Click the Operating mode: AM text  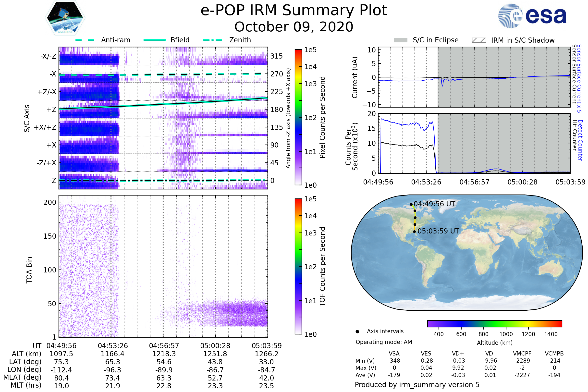coord(384,342)
